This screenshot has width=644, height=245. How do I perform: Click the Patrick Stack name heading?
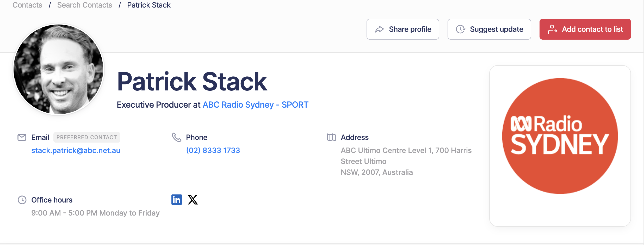pyautogui.click(x=192, y=82)
